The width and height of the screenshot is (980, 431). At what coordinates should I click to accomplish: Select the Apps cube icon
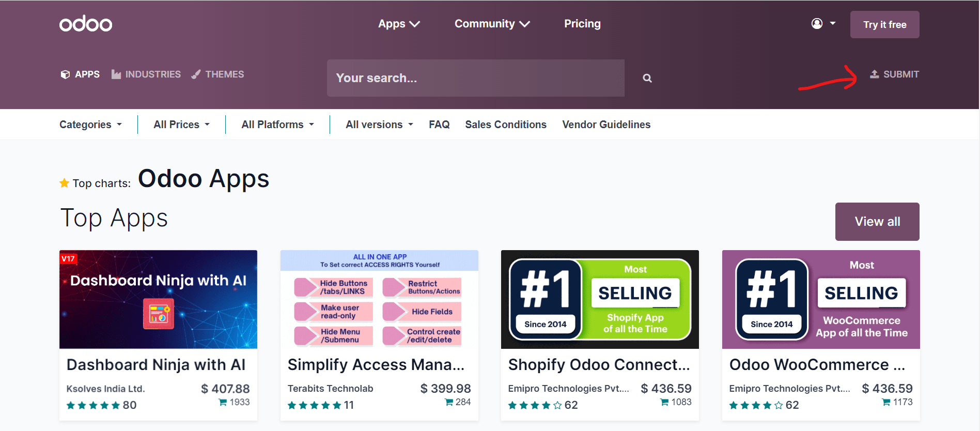click(65, 74)
